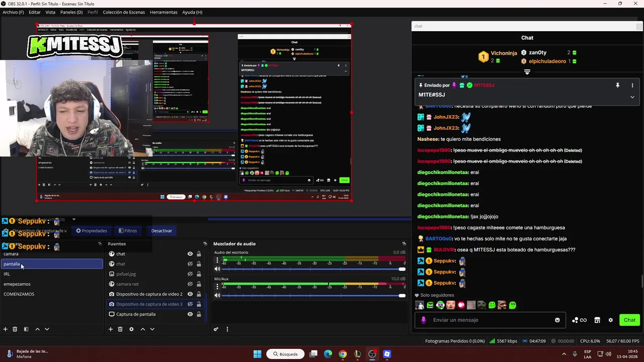Open the Búsqueda taskbar search box
Screen dimensions: 644x362
pos(285,354)
